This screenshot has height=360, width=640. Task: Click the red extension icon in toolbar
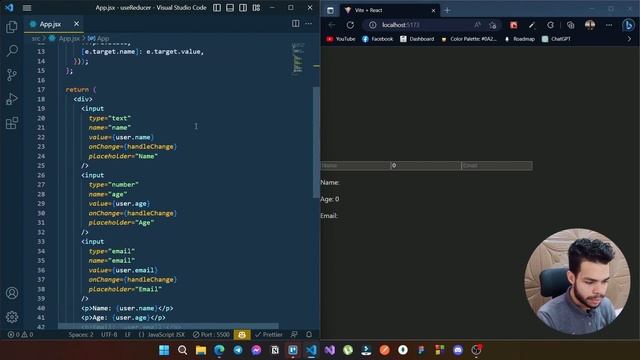coord(513,25)
